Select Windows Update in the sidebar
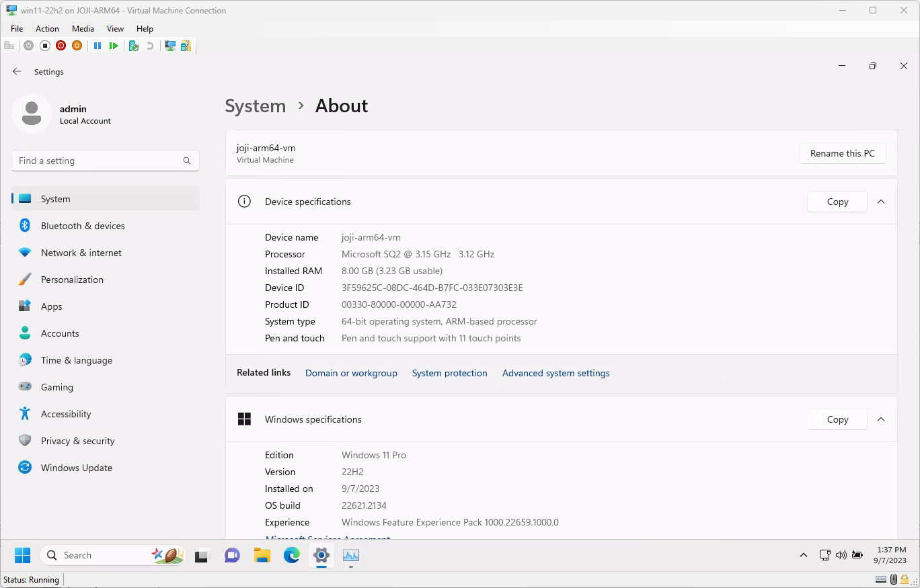920x588 pixels. pos(76,468)
